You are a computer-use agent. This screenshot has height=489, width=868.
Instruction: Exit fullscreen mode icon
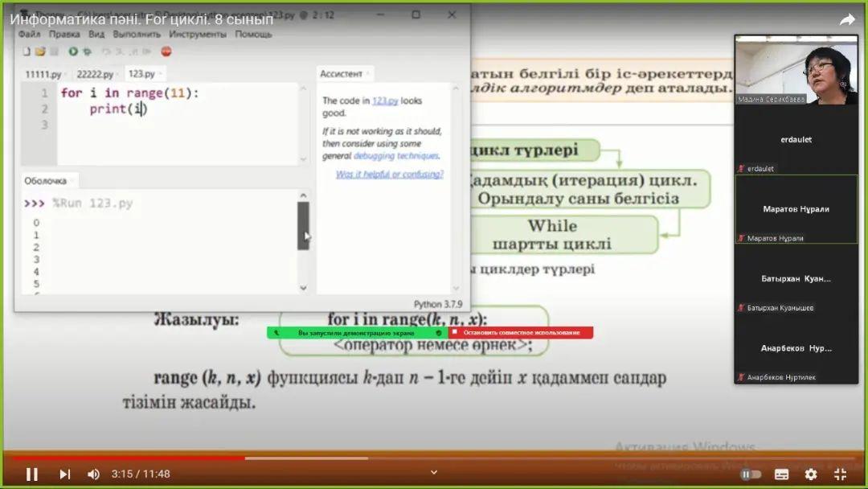click(841, 474)
